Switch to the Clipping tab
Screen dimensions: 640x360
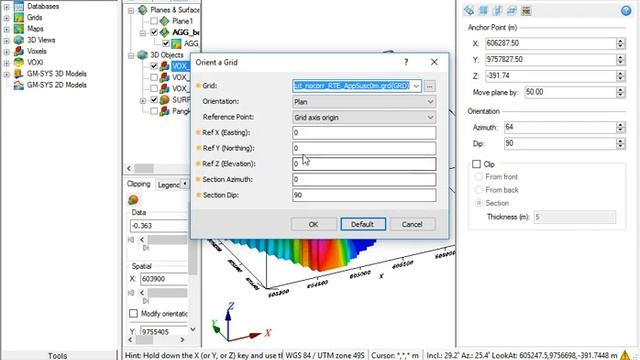click(139, 184)
